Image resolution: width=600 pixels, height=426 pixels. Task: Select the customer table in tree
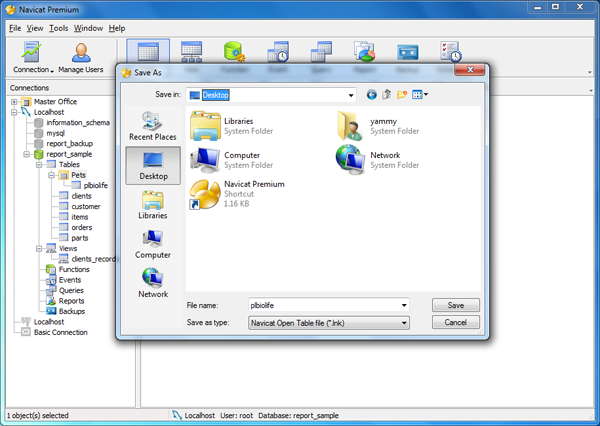[85, 206]
